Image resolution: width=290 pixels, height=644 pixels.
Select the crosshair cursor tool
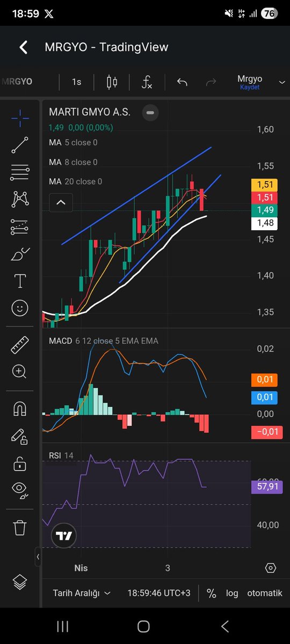point(20,118)
